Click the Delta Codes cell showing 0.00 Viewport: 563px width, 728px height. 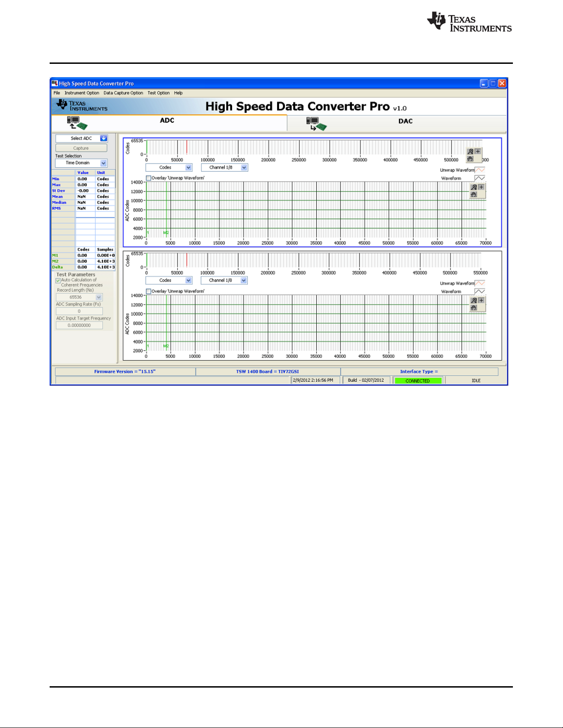click(x=85, y=267)
